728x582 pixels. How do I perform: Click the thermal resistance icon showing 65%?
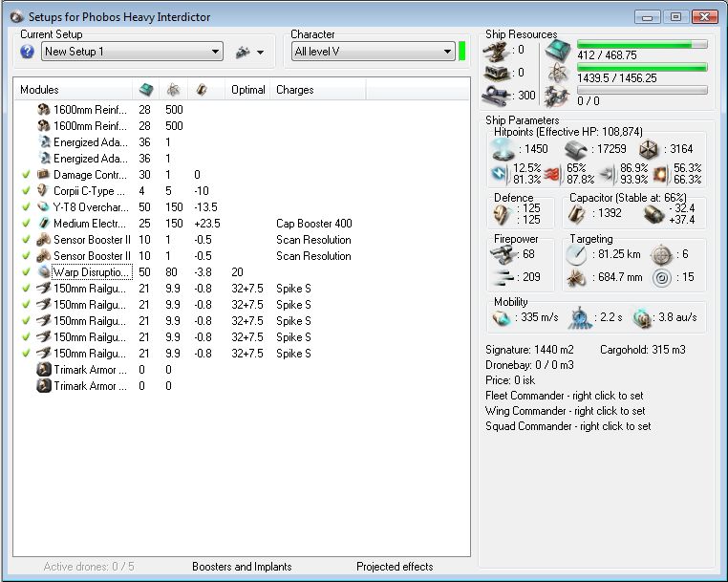tap(553, 174)
